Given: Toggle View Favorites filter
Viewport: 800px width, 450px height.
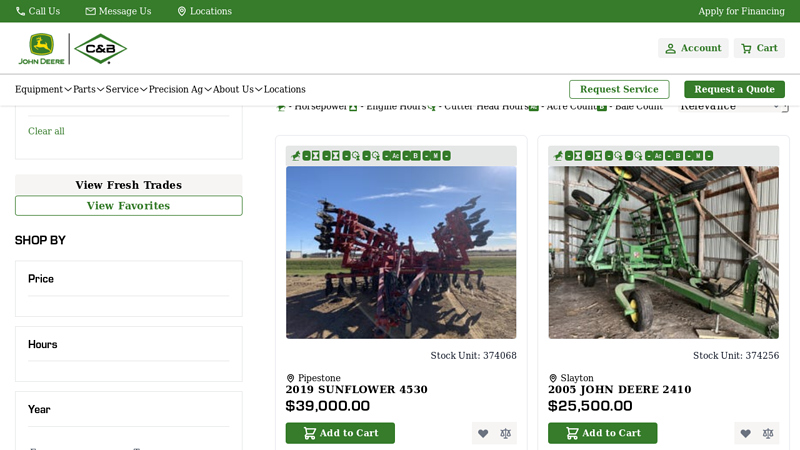Looking at the screenshot, I should [x=128, y=205].
